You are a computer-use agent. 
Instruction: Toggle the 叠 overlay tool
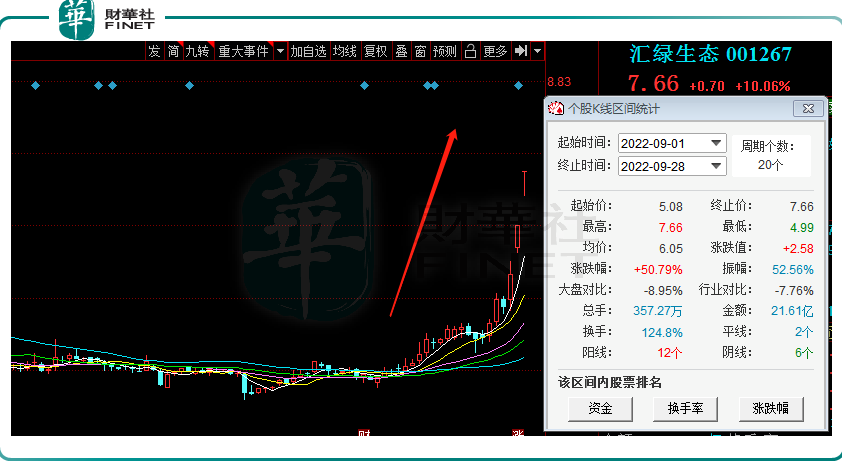(401, 51)
